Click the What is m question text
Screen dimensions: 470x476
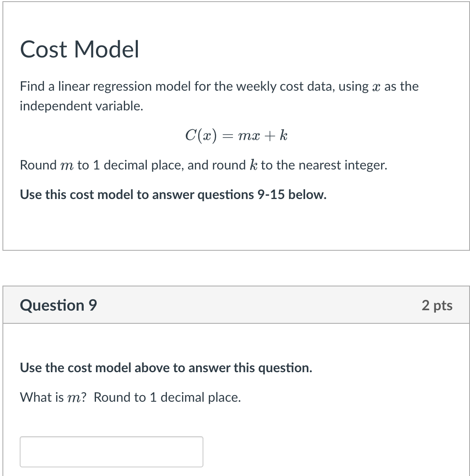(x=130, y=397)
